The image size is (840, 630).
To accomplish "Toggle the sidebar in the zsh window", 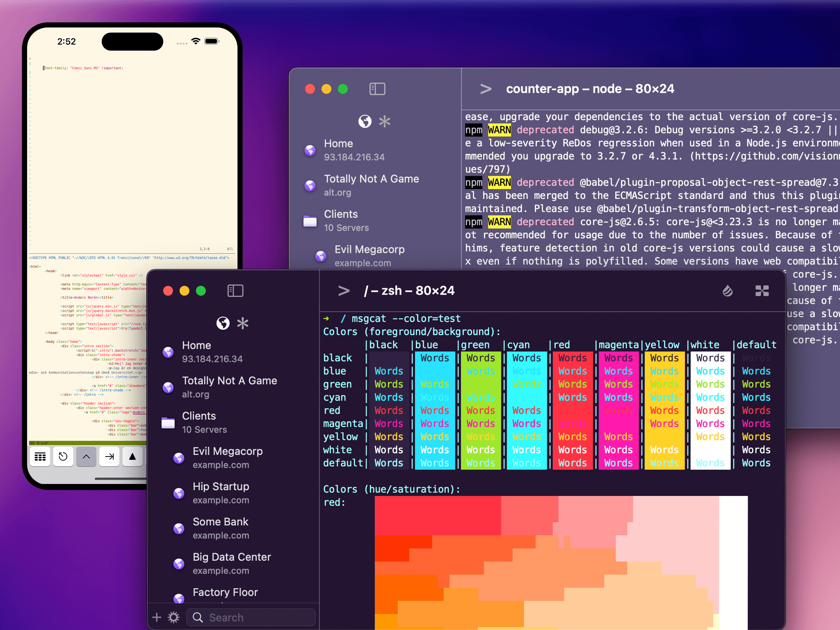I will [235, 291].
